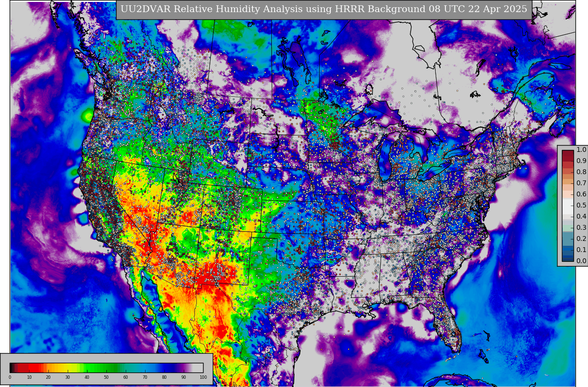Screen dimensions: 588x387
Task: Click the "100" tick on humidity scale
Action: pyautogui.click(x=203, y=377)
